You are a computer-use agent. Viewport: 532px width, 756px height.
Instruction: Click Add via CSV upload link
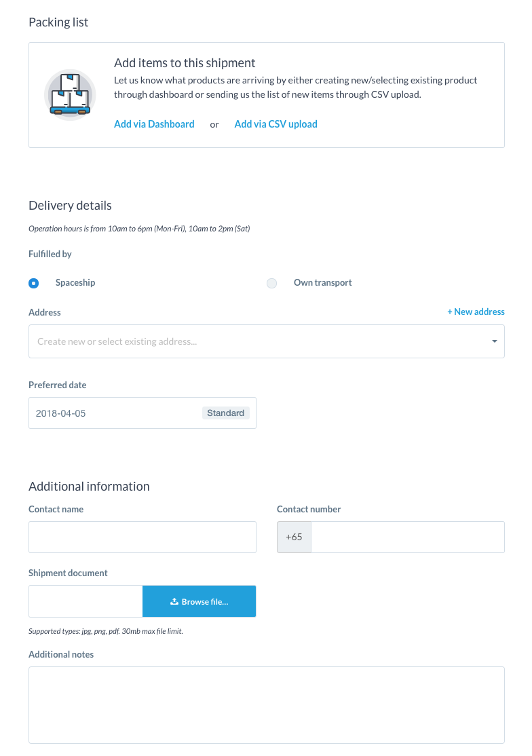(275, 124)
